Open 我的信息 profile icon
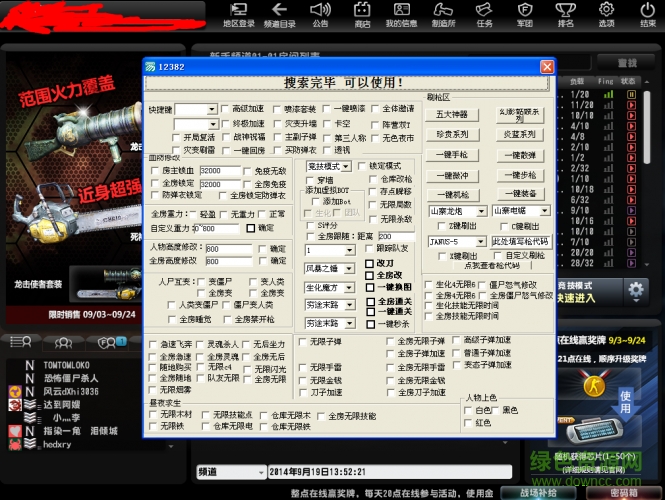Screen dimensions: 665x500 pyautogui.click(x=402, y=14)
